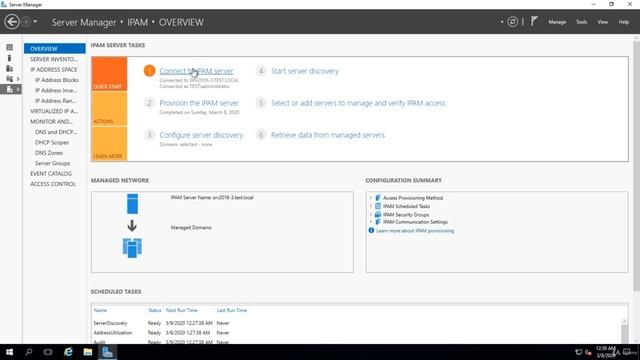
Task: Click IPAM Security Groups icon
Action: point(378,214)
